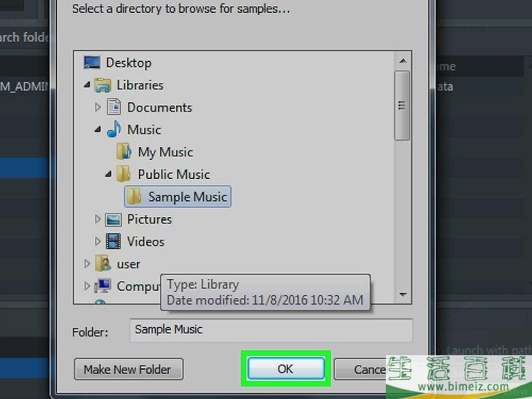Expand the Pictures library node
This screenshot has height=399, width=532.
point(98,219)
